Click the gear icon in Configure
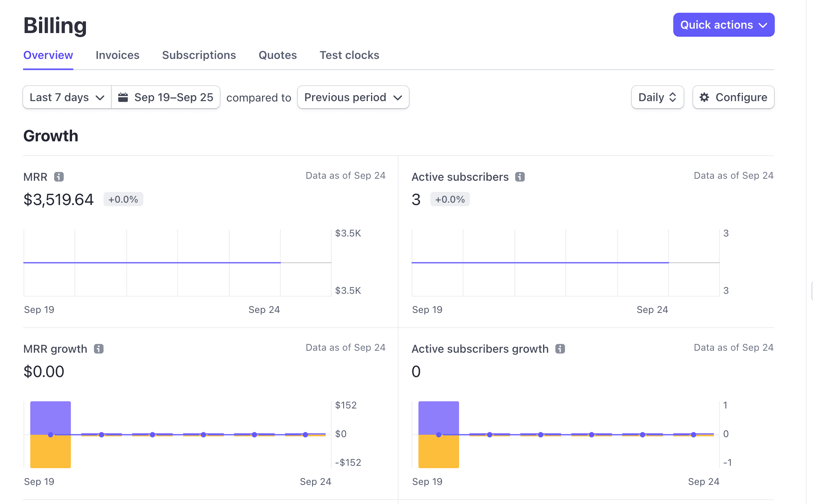 [704, 97]
